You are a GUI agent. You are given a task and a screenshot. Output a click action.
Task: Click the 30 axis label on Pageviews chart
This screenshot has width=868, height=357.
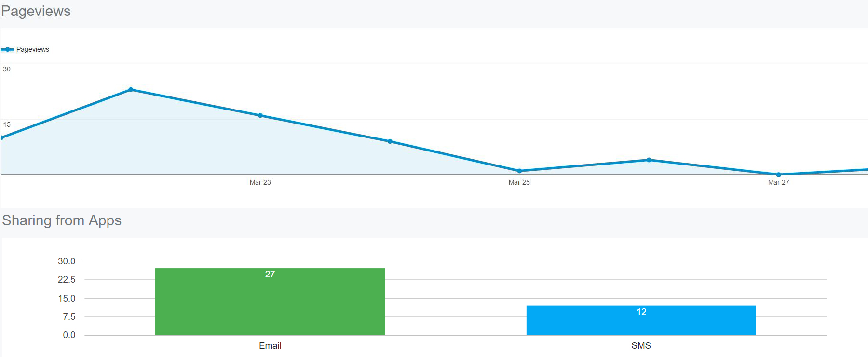pos(7,69)
